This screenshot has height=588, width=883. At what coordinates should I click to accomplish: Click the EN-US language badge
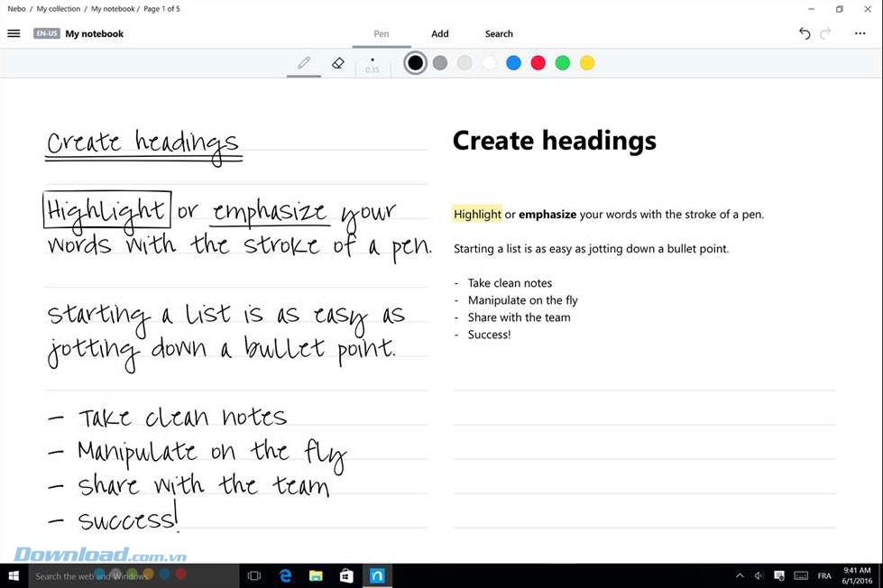[x=46, y=33]
